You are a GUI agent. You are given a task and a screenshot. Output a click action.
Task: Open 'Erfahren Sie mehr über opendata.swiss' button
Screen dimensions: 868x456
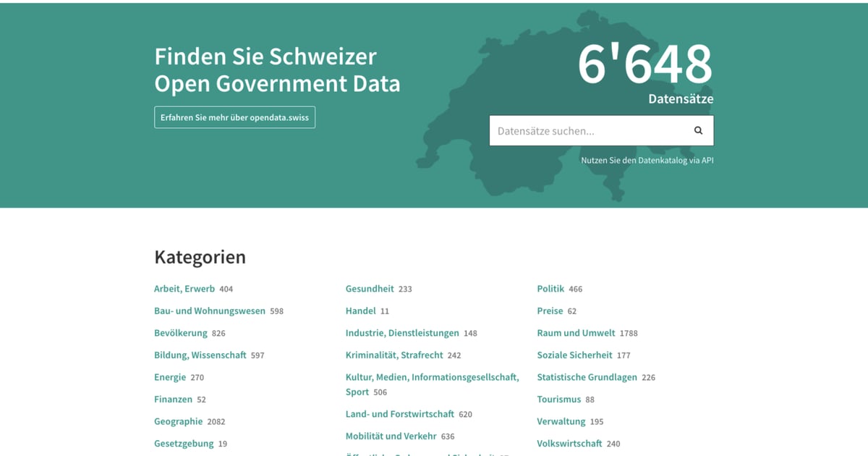click(x=234, y=117)
